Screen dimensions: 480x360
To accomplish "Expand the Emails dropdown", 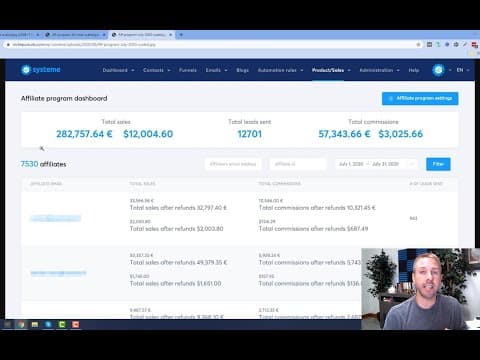I will (216, 70).
